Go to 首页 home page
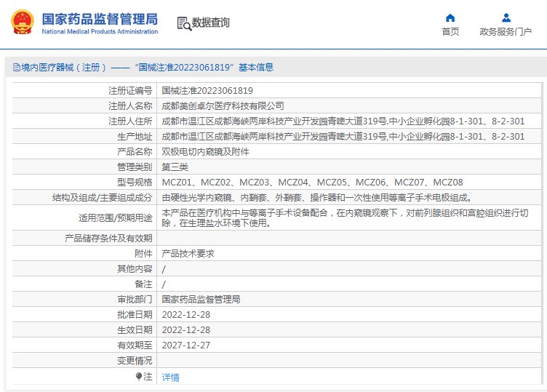 [x=450, y=32]
